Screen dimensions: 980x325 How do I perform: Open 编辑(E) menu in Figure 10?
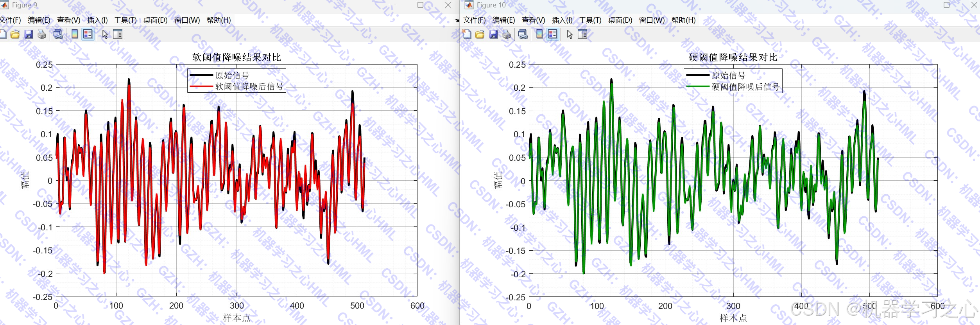(x=504, y=20)
